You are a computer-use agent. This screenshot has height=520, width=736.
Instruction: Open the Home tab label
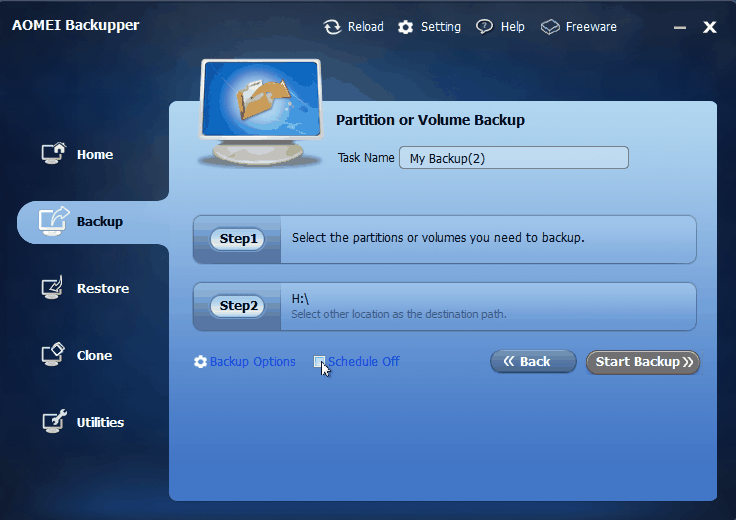[x=95, y=155]
